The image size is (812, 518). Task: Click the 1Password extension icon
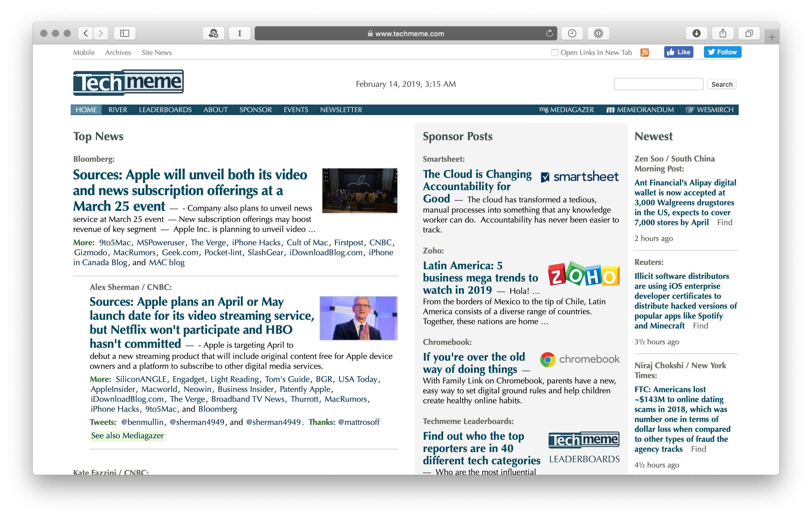[598, 33]
